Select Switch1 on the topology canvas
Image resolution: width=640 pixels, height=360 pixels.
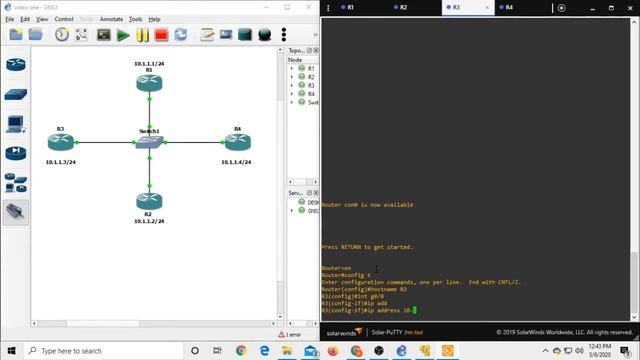coord(149,142)
